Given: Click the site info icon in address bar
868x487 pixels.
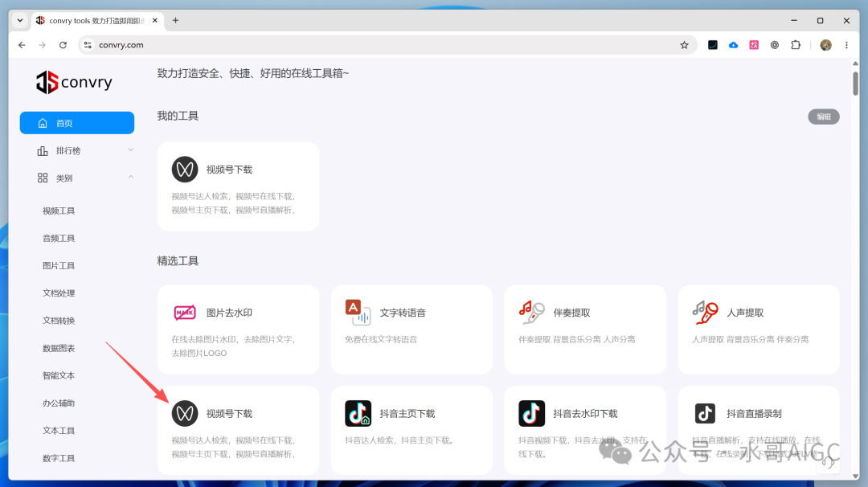Looking at the screenshot, I should click(x=88, y=45).
